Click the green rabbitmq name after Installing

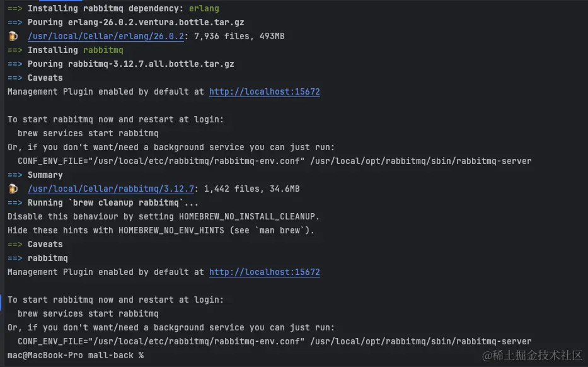(103, 50)
